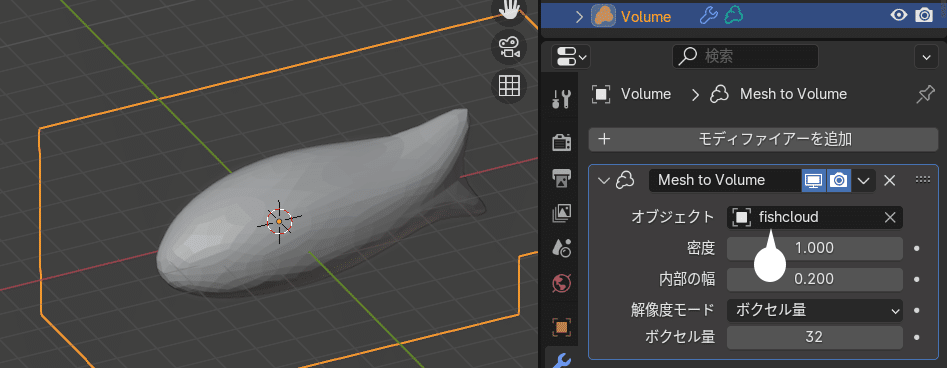Open the properties editor type dropdown

(571, 57)
